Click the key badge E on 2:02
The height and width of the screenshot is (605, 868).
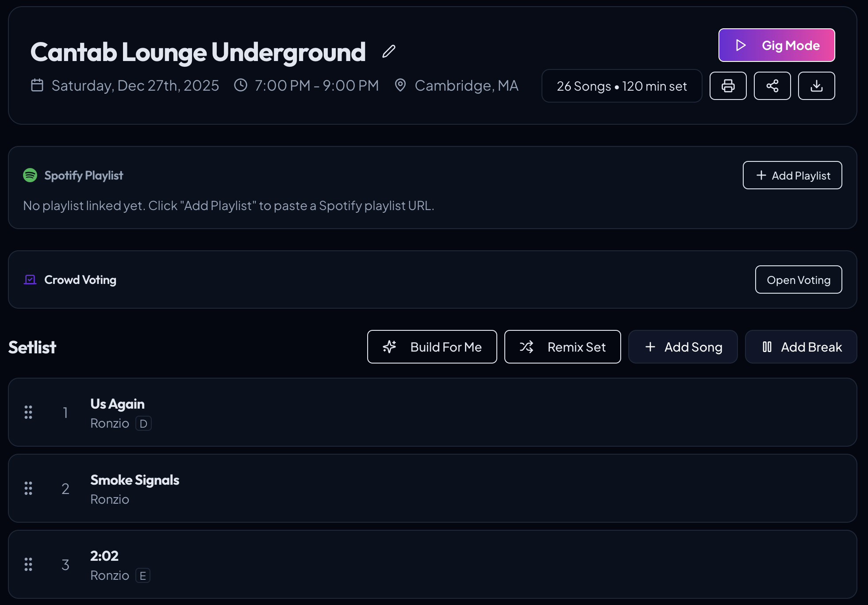(142, 575)
